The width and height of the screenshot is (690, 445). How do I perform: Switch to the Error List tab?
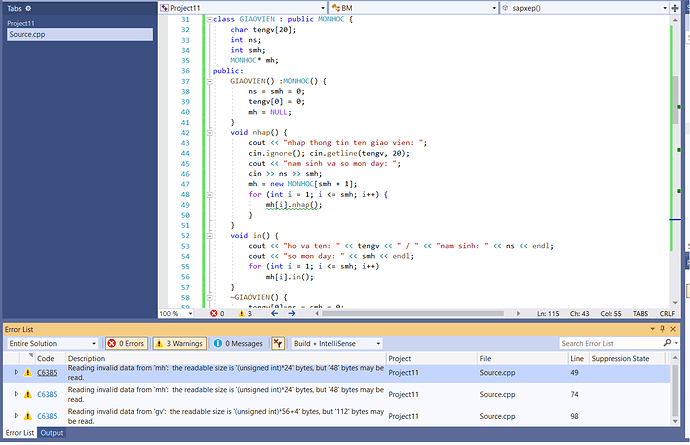[19, 433]
